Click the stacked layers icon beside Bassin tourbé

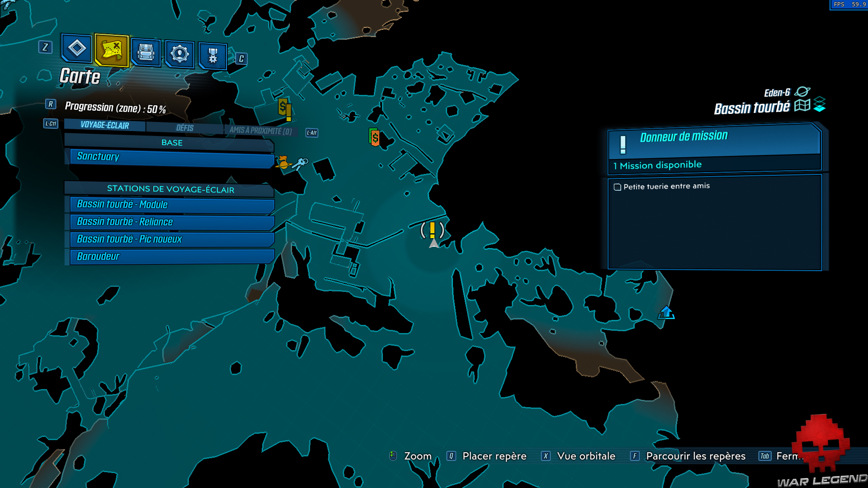[819, 104]
